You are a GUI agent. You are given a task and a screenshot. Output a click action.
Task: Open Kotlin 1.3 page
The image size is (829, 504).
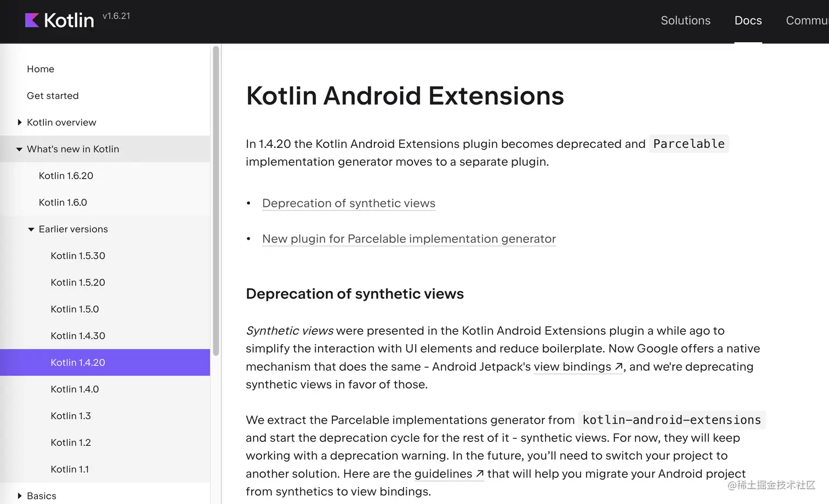click(71, 416)
